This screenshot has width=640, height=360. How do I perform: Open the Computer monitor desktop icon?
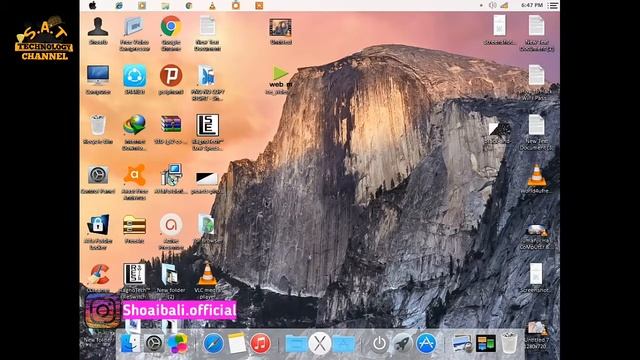pyautogui.click(x=98, y=76)
